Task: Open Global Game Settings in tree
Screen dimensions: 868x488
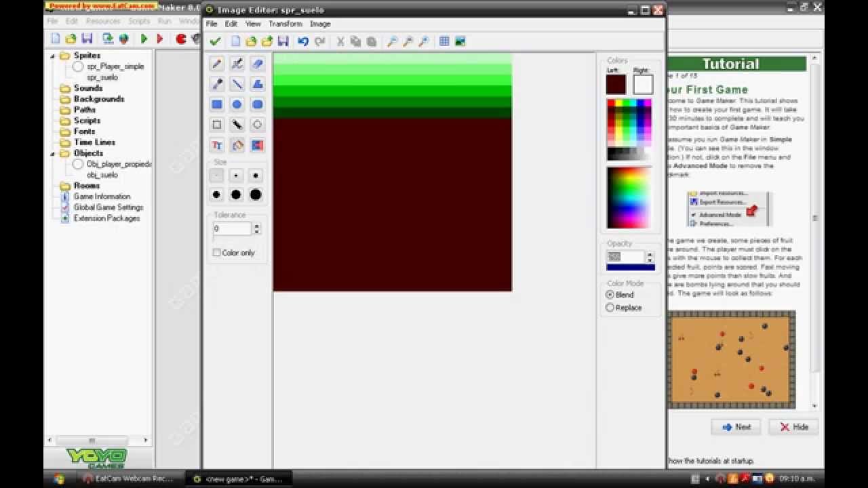Action: click(x=108, y=207)
